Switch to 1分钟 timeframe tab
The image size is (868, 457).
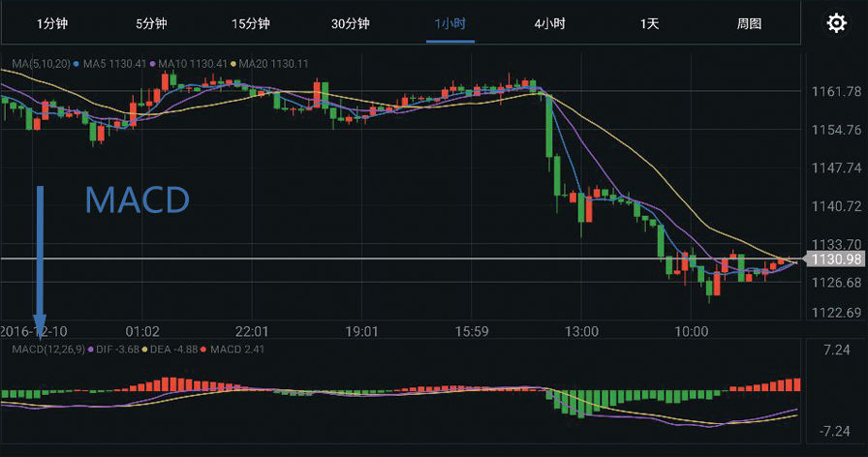click(x=51, y=23)
